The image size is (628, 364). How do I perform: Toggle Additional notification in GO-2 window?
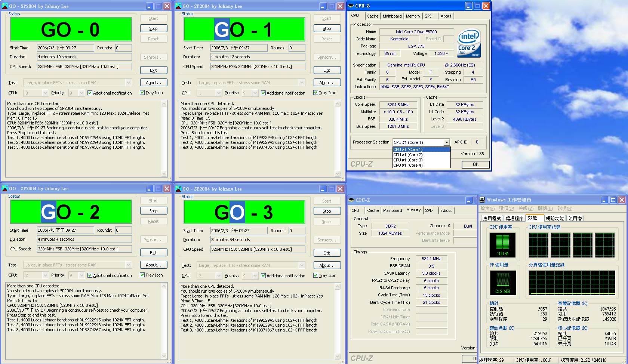(x=90, y=275)
